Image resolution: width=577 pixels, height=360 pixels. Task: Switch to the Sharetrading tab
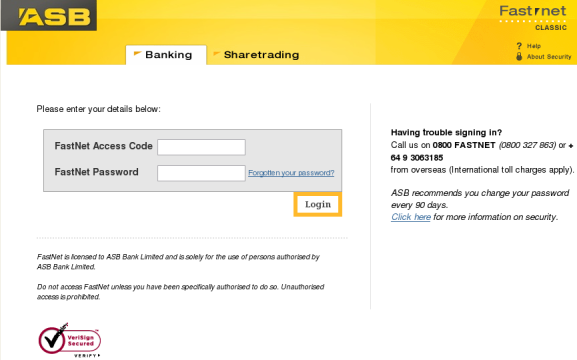pos(256,55)
